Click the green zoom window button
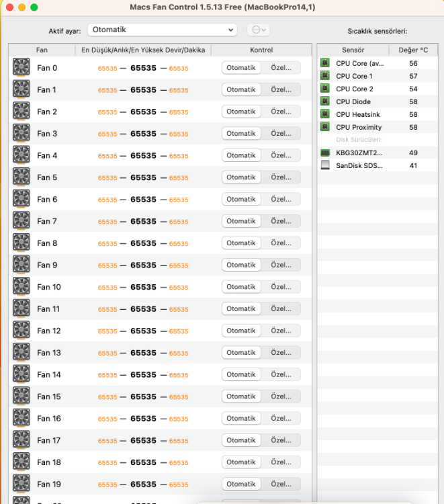This screenshot has width=444, height=504. tap(34, 7)
